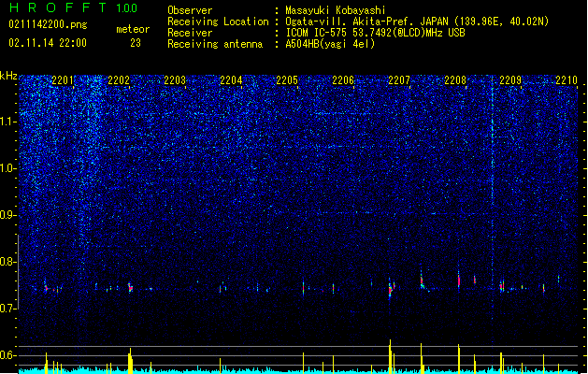Click the Receiving antenna label
This screenshot has width=588, height=374.
215,44
